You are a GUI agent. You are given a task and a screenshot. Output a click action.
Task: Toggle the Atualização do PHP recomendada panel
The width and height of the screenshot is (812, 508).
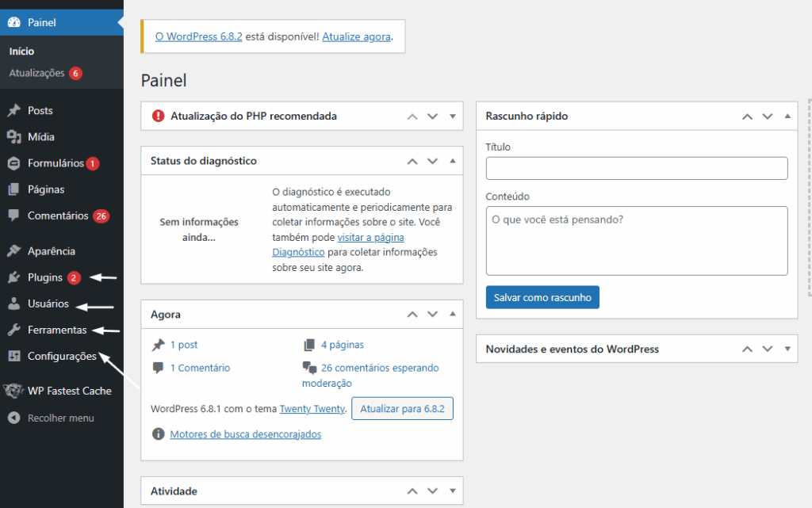pyautogui.click(x=453, y=116)
